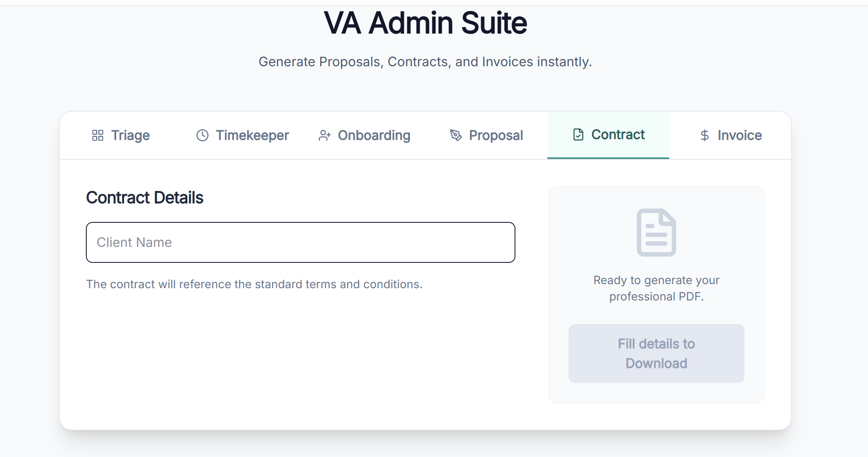Click the VA Admin Suite title
The height and width of the screenshot is (457, 868).
click(x=425, y=23)
